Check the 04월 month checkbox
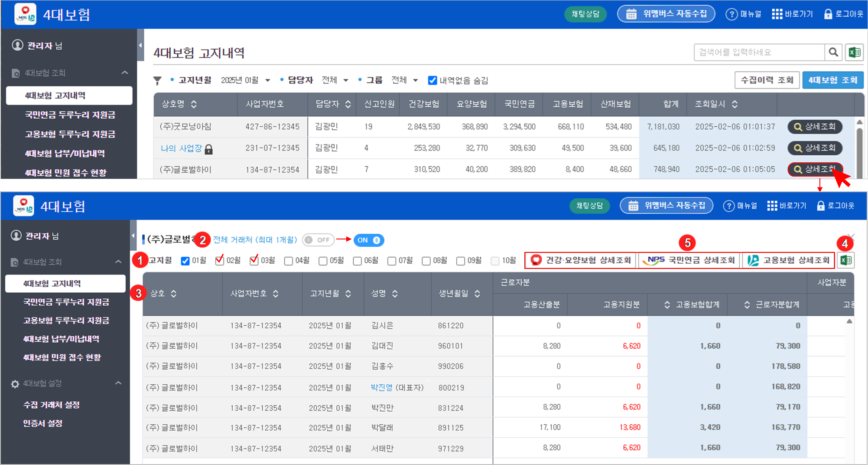 tap(289, 261)
